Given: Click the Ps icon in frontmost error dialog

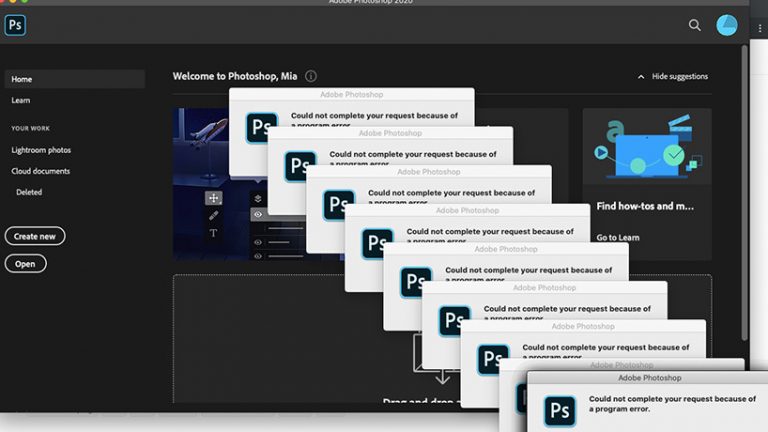Looking at the screenshot, I should [x=560, y=411].
